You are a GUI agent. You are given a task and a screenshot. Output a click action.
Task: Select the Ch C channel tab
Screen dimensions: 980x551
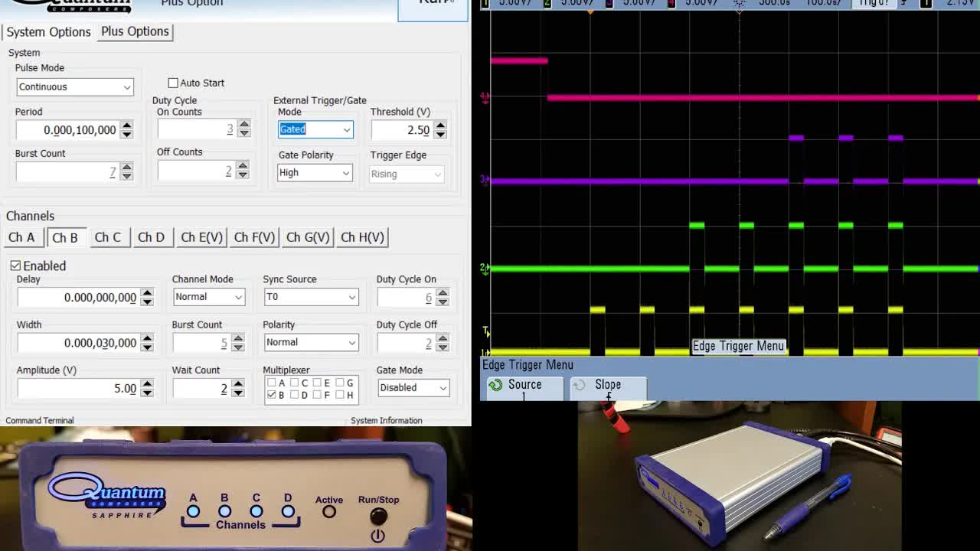pos(108,237)
